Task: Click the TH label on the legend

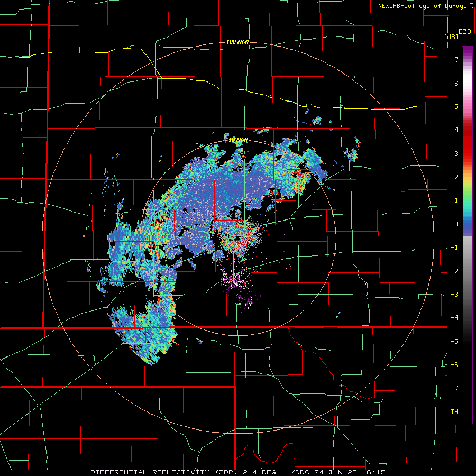Action: (x=454, y=412)
